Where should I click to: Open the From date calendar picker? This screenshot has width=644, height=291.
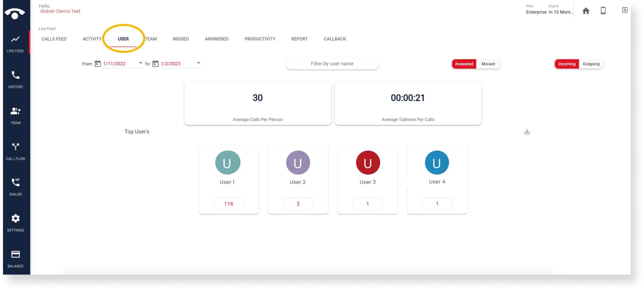[98, 64]
